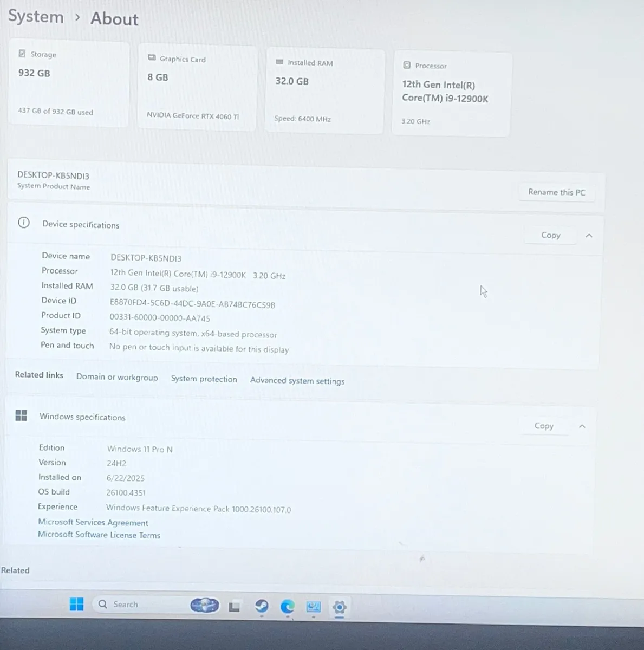Click the Processor chip icon

tap(407, 65)
